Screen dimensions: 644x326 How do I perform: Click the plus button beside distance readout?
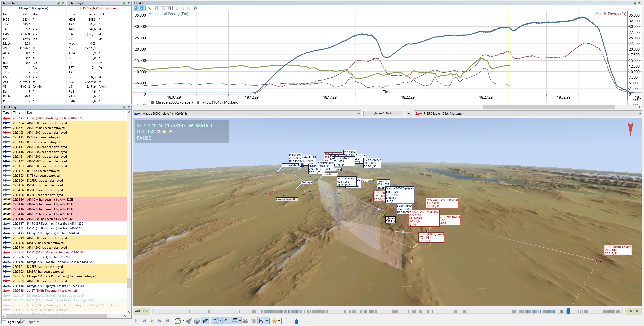click(x=409, y=114)
